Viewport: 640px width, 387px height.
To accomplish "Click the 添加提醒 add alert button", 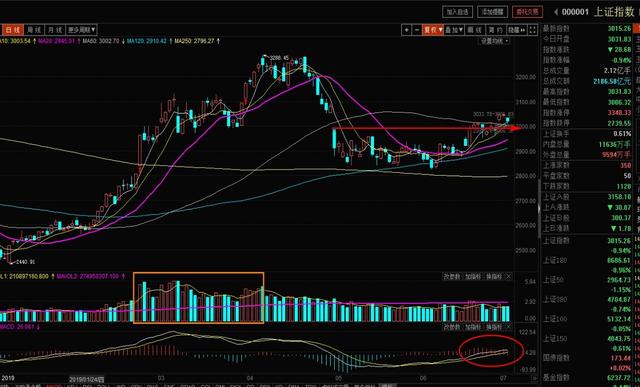I will tap(492, 12).
